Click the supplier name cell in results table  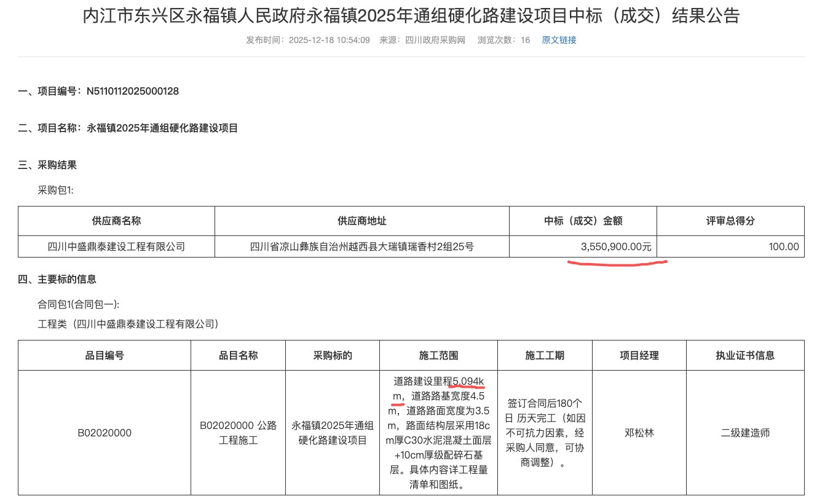pyautogui.click(x=116, y=246)
